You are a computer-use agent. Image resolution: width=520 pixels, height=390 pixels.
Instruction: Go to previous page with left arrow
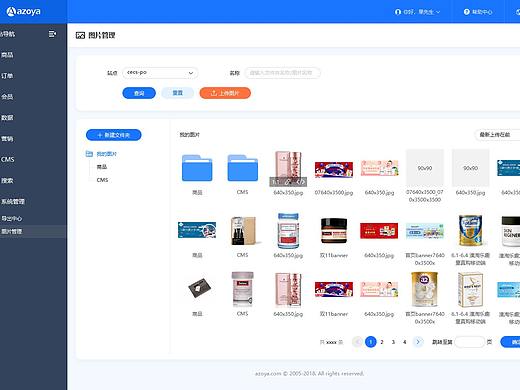[358, 342]
